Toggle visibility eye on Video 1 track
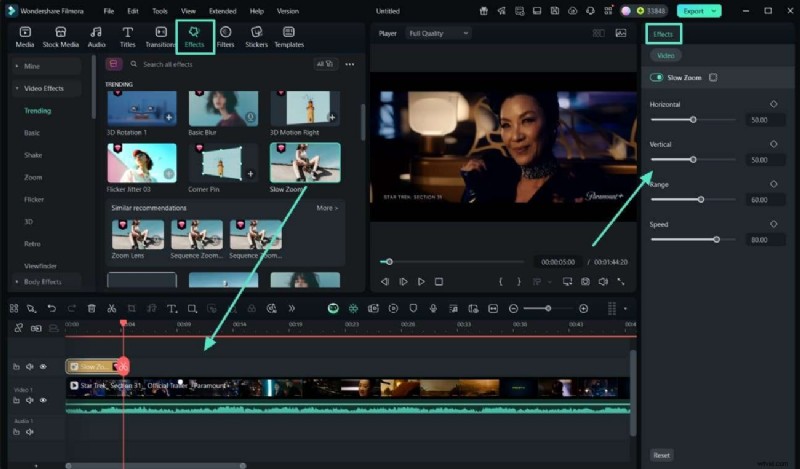Screen dimensions: 800x469 (42, 400)
